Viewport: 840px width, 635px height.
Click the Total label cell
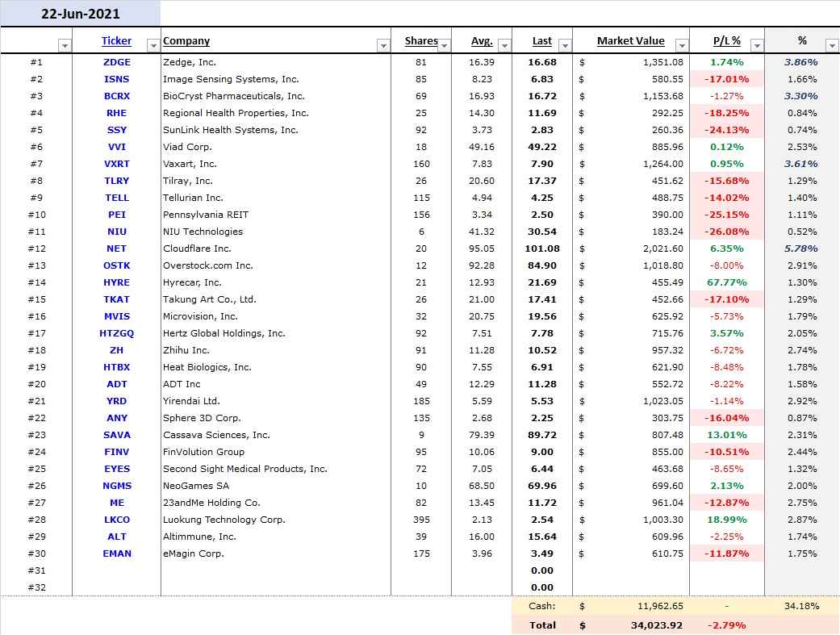pyautogui.click(x=542, y=625)
